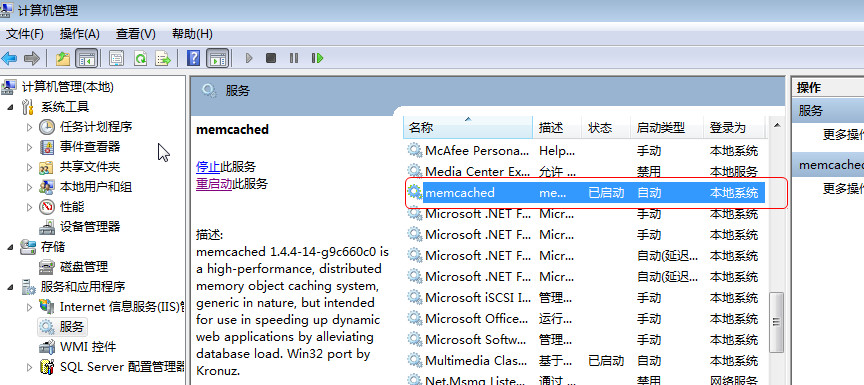The image size is (864, 385).
Task: Select the 服务 gear item in tree
Action: [x=62, y=327]
